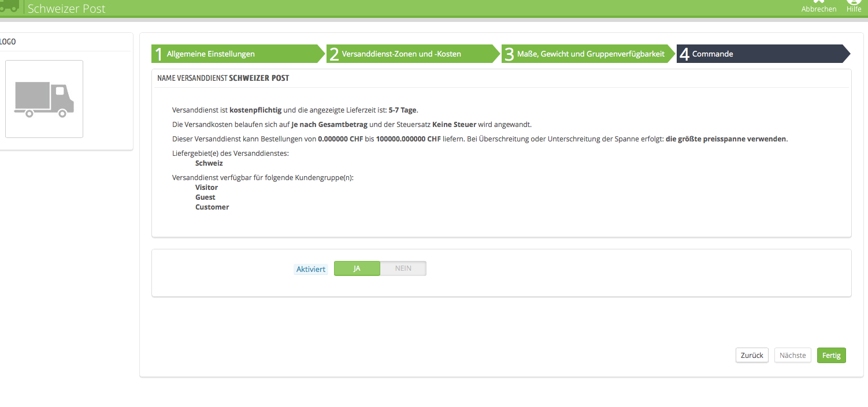Set Aktiviert toggle to NEIN
Screen dimensions: 868x407
(403, 268)
